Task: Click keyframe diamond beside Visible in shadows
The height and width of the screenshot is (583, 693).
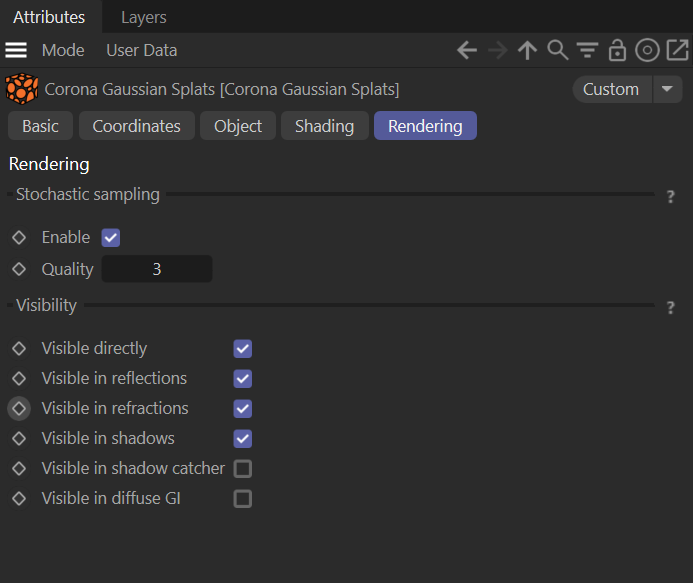Action: point(19,438)
